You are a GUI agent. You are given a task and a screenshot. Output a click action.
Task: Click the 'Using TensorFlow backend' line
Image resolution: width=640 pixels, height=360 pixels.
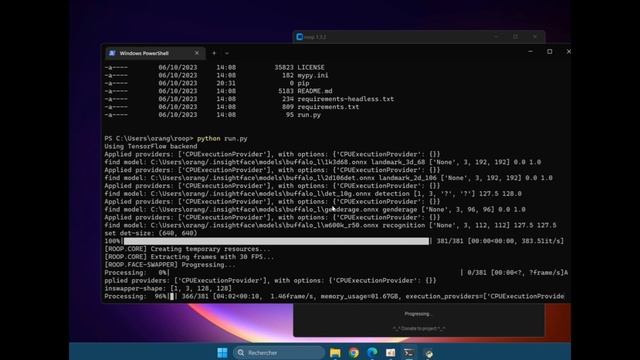(x=151, y=146)
